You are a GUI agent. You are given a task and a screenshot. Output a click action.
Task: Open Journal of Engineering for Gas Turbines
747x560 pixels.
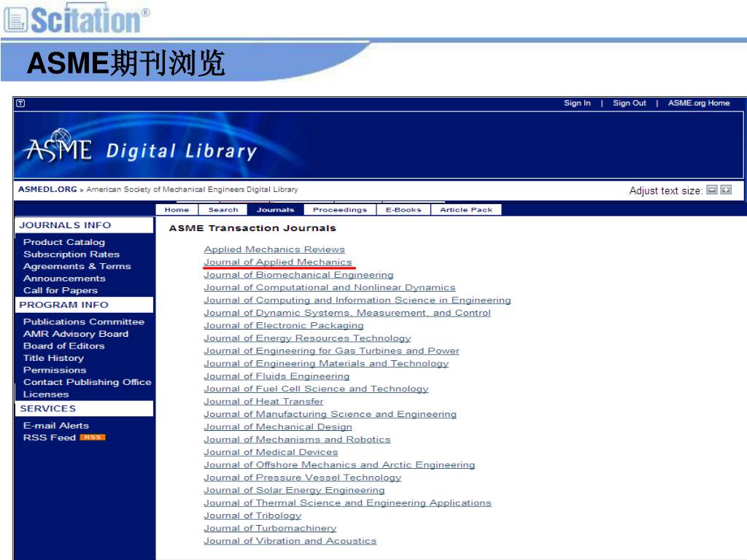click(x=332, y=351)
